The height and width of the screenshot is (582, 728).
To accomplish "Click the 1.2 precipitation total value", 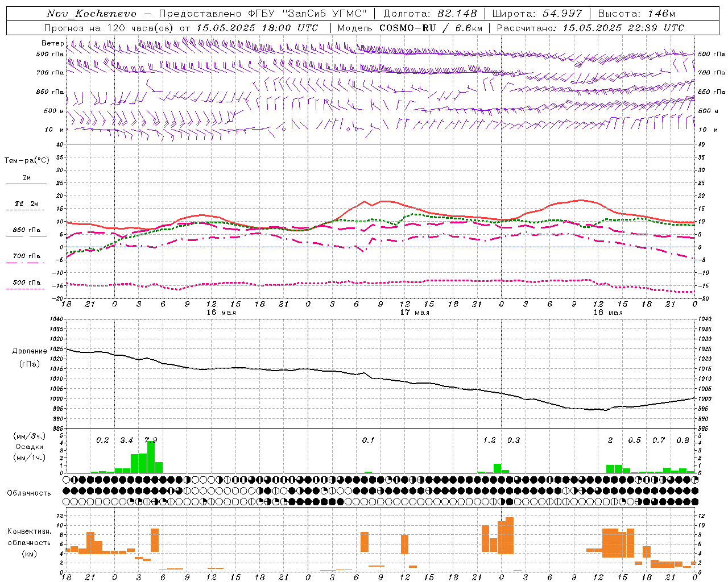I will [x=489, y=440].
